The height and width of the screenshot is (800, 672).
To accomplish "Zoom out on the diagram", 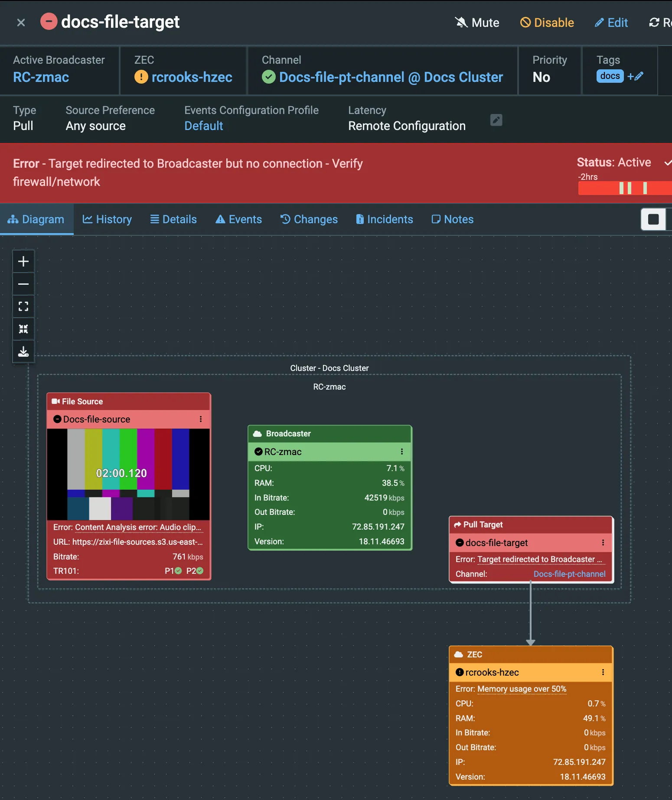I will (x=23, y=284).
